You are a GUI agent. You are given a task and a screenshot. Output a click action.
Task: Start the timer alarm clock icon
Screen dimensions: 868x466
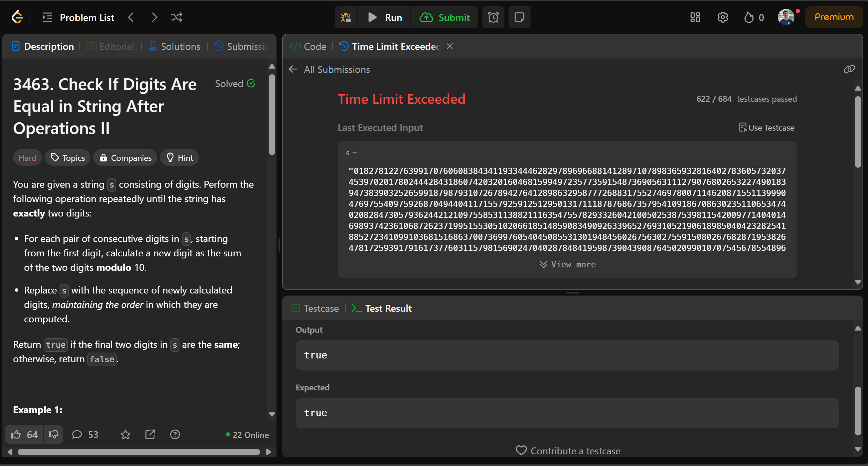pyautogui.click(x=493, y=17)
